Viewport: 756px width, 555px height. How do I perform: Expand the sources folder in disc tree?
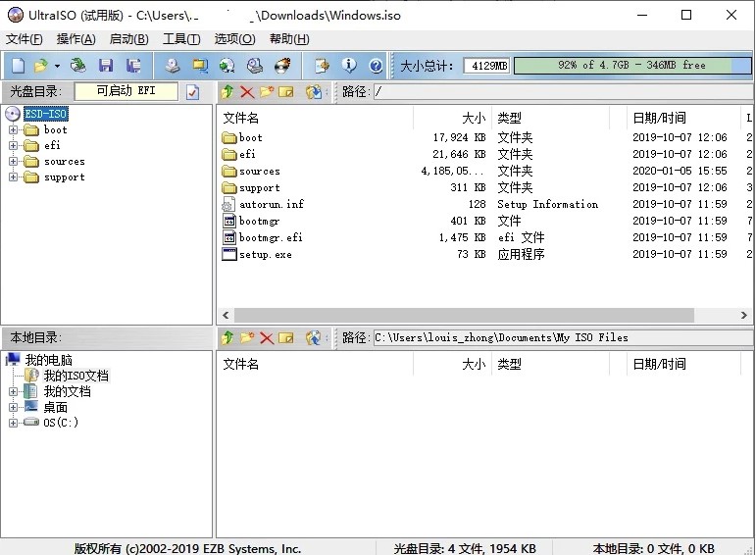13,161
